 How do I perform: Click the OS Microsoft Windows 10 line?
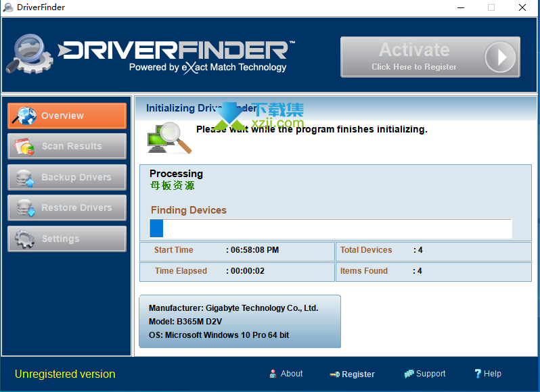pyautogui.click(x=219, y=335)
